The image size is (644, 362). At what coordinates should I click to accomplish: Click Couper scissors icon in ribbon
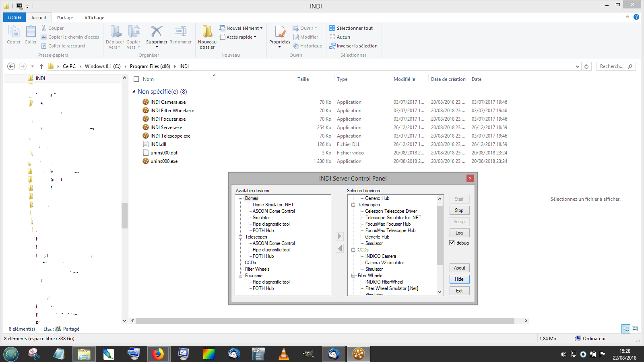(44, 28)
